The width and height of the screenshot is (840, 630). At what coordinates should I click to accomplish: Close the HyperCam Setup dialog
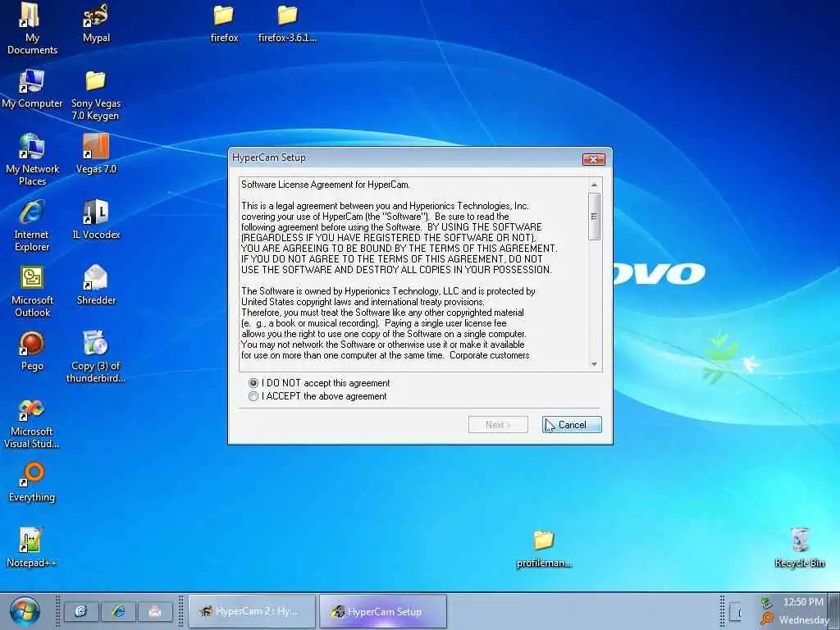click(x=594, y=159)
